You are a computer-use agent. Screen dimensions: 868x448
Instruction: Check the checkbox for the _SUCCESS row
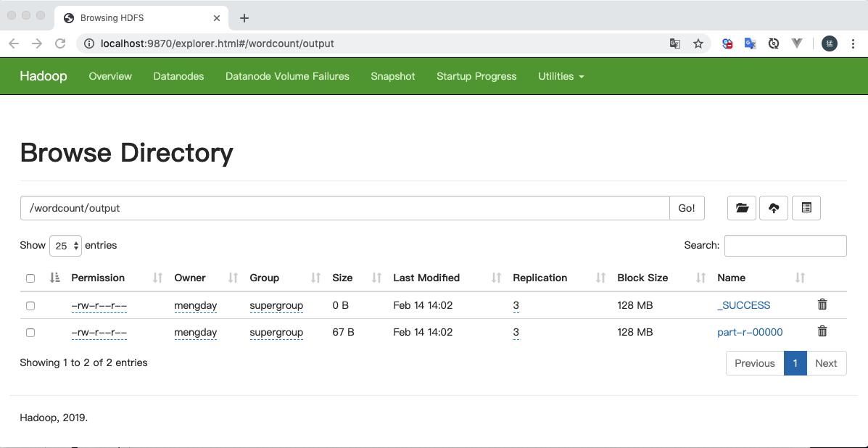coord(30,305)
